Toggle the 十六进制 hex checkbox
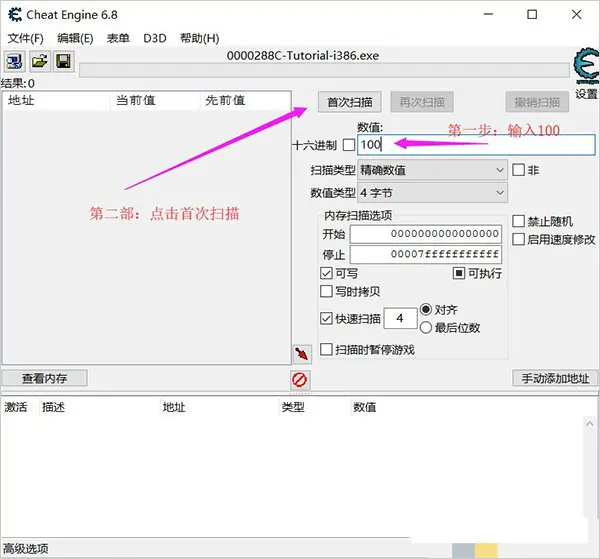This screenshot has height=559, width=600. tap(348, 145)
